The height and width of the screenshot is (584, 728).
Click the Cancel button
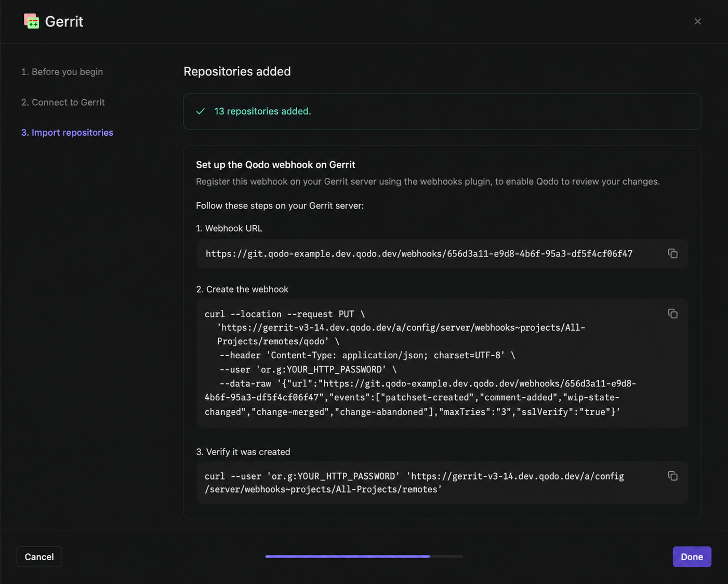click(39, 556)
